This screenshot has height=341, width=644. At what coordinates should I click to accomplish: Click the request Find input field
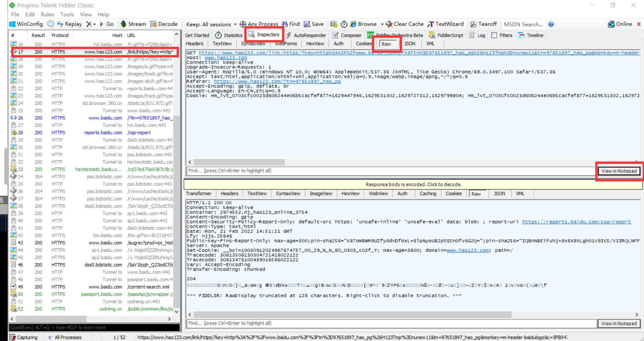[x=391, y=171]
